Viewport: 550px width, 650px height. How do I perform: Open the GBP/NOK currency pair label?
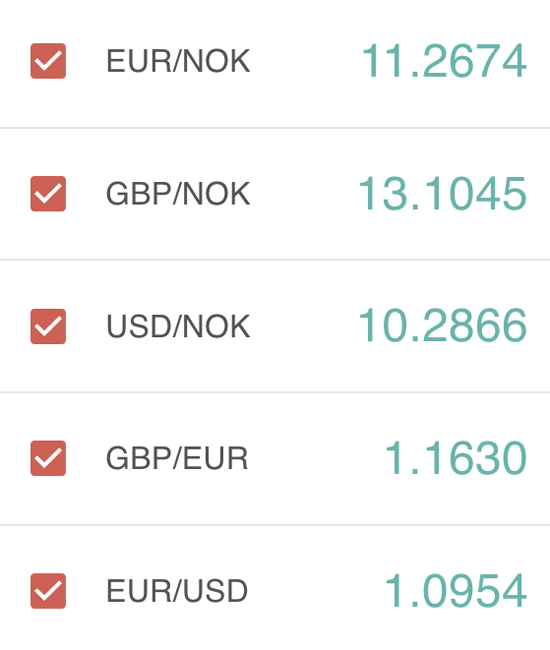178,194
